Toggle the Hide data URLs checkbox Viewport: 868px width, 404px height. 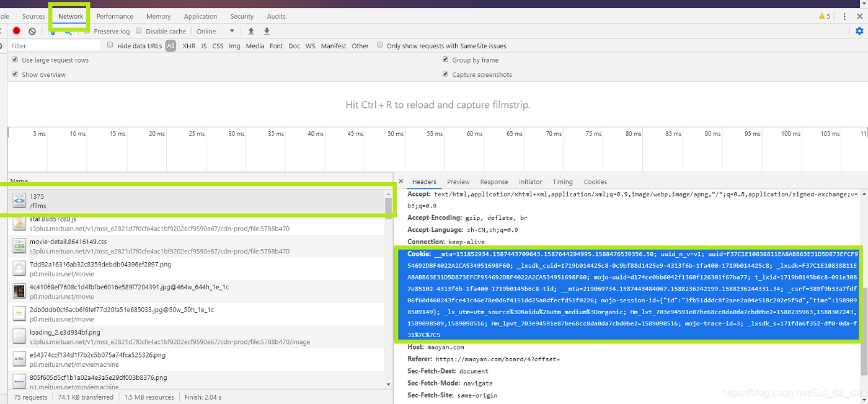[110, 45]
